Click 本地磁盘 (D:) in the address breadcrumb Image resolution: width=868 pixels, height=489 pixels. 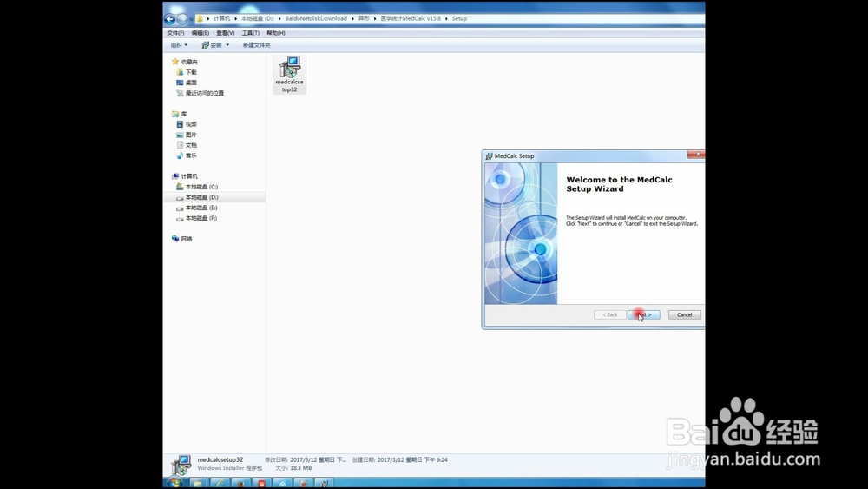(x=258, y=19)
